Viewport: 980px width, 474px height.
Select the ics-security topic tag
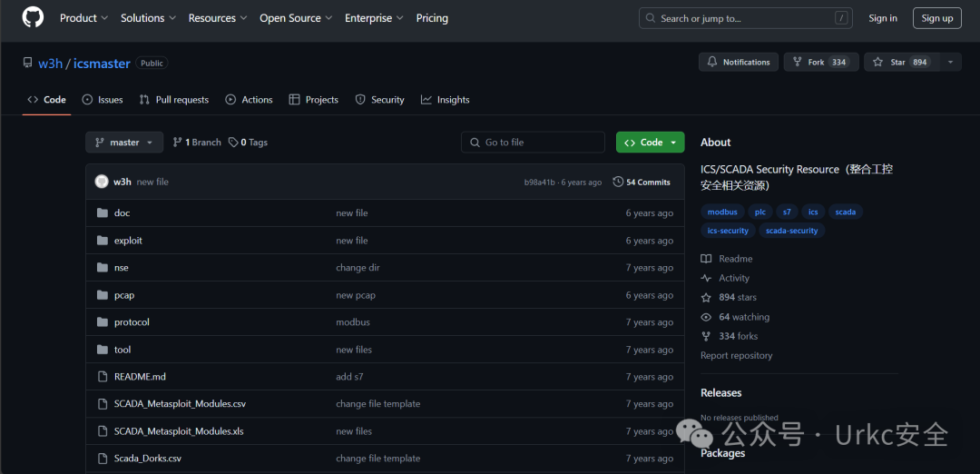click(x=728, y=231)
